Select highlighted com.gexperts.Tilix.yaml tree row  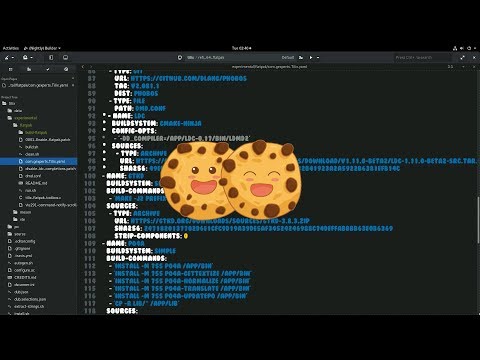click(39, 161)
